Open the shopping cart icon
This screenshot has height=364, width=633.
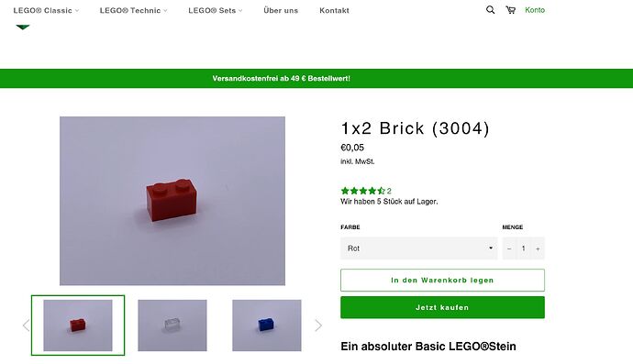510,10
